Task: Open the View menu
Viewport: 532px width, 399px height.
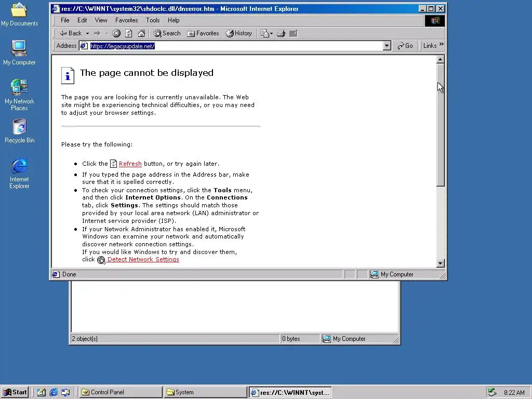Action: pos(101,20)
